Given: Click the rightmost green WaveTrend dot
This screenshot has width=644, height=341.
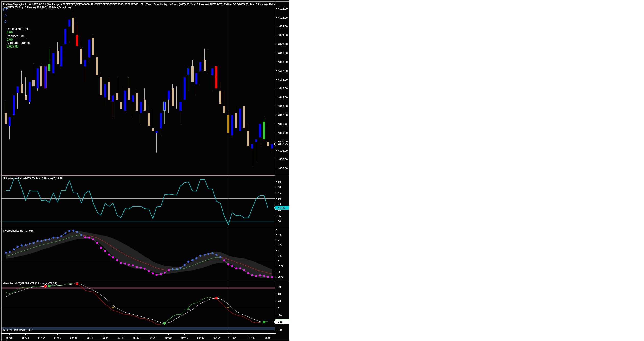Looking at the screenshot, I should pyautogui.click(x=264, y=322).
